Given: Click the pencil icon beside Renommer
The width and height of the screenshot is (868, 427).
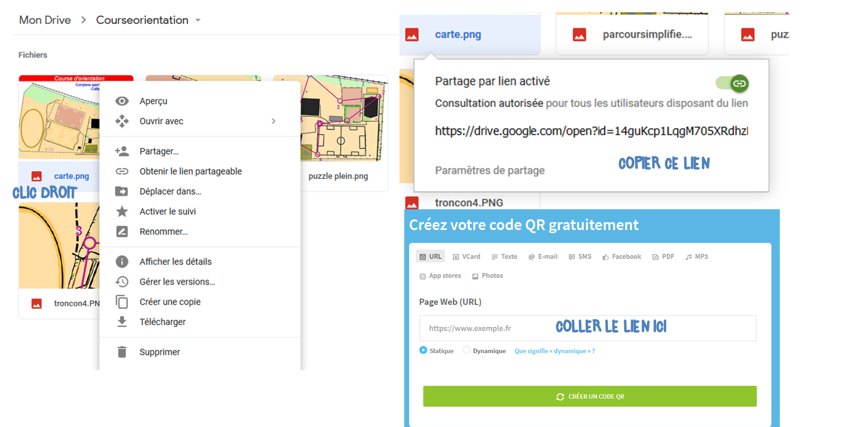Looking at the screenshot, I should pos(122,232).
